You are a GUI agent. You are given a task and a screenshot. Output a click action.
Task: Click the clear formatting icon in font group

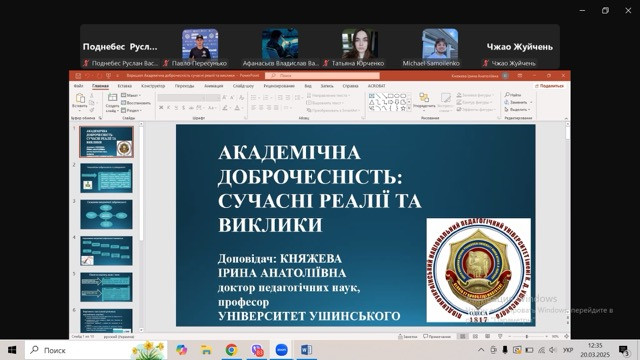click(x=242, y=98)
